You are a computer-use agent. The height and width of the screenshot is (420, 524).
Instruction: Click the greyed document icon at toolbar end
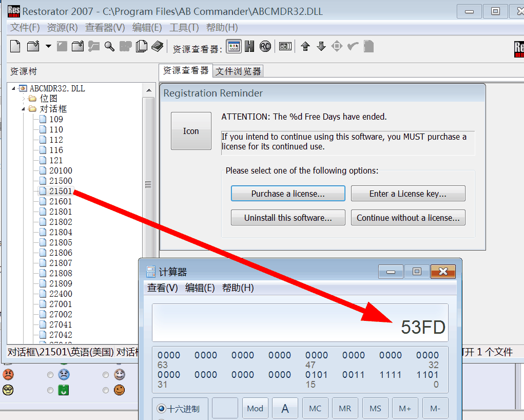(x=368, y=46)
